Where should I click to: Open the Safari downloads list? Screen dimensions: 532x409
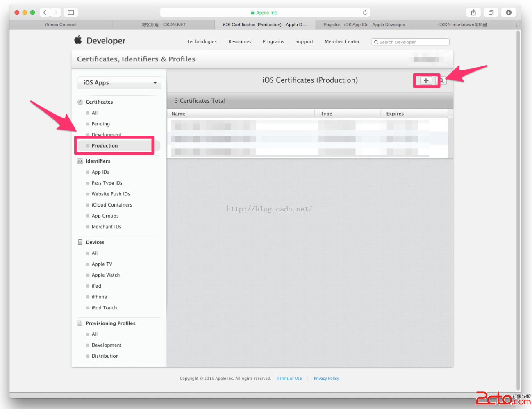pyautogui.click(x=509, y=12)
